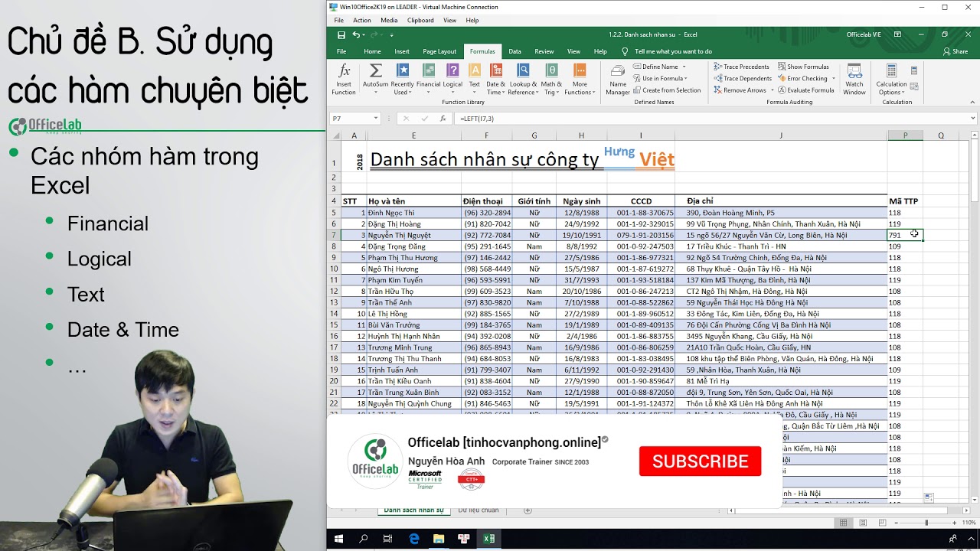Open the Math & Trig functions list
The image size is (980, 551).
pyautogui.click(x=551, y=79)
